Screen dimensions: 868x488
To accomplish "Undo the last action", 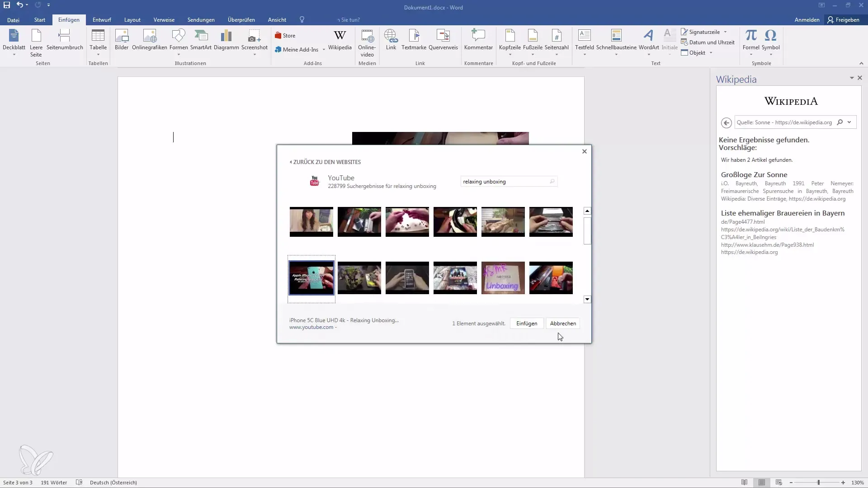I will tap(19, 5).
